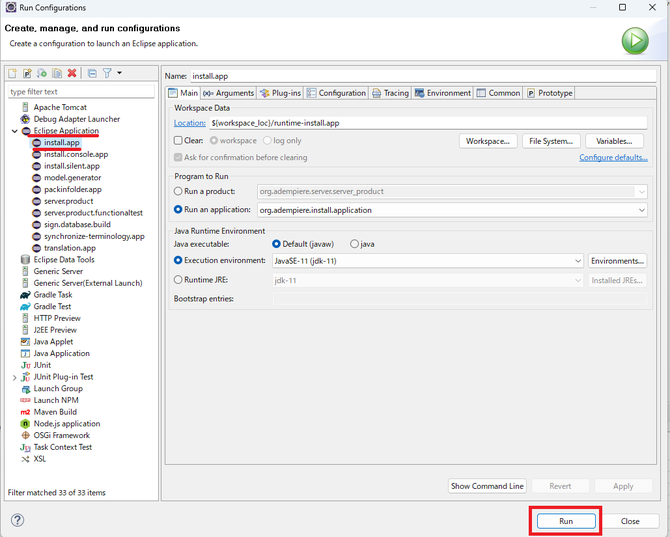The width and height of the screenshot is (670, 537).
Task: Select the Run a product radio button
Action: (x=179, y=191)
